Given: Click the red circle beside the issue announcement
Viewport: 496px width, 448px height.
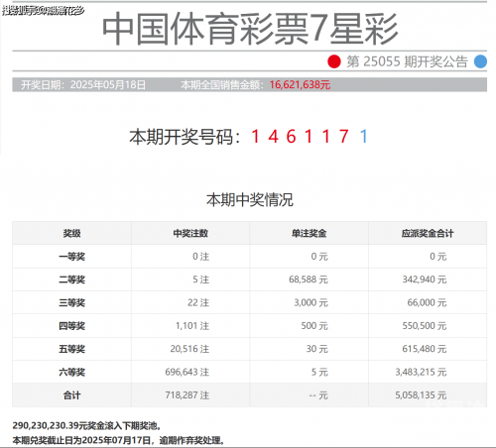Looking at the screenshot, I should coord(334,61).
